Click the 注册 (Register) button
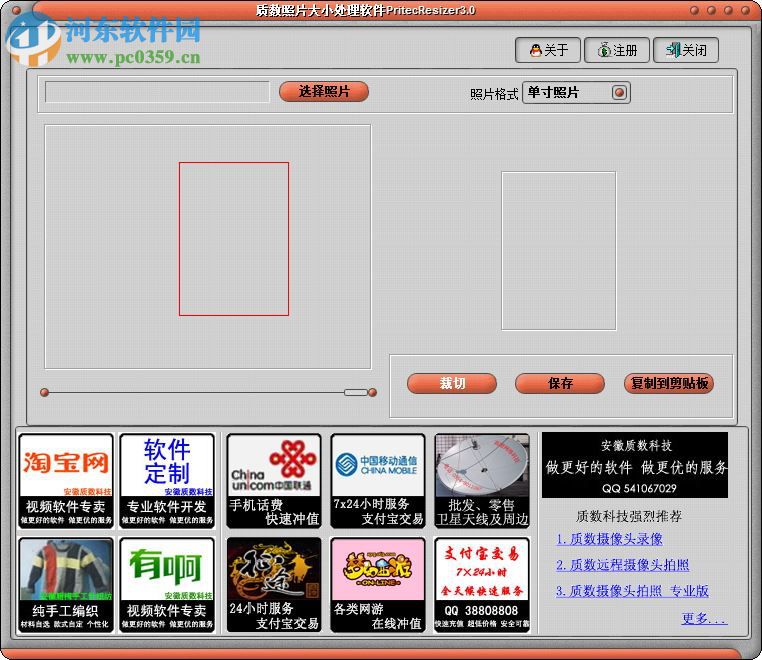The width and height of the screenshot is (762, 660). coord(617,50)
